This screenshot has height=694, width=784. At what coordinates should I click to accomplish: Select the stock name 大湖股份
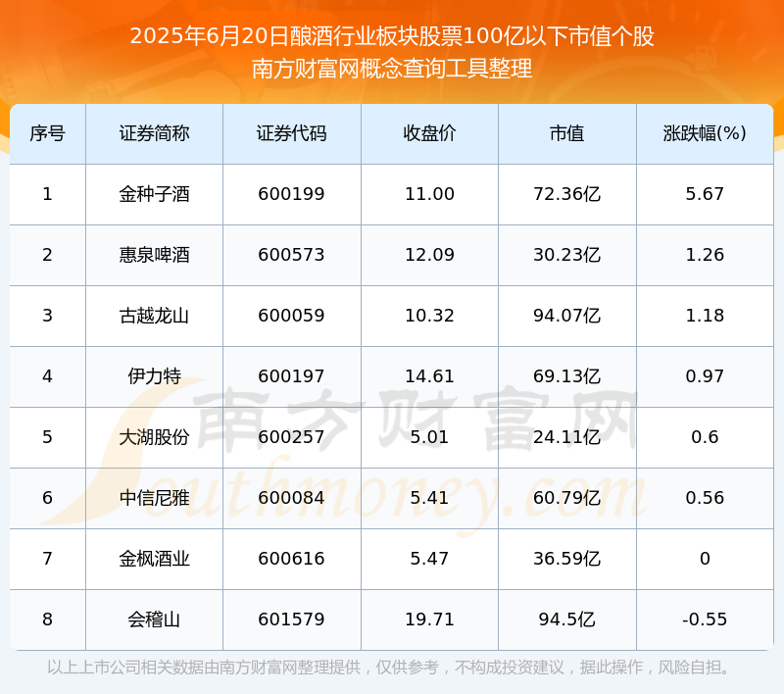tap(154, 437)
